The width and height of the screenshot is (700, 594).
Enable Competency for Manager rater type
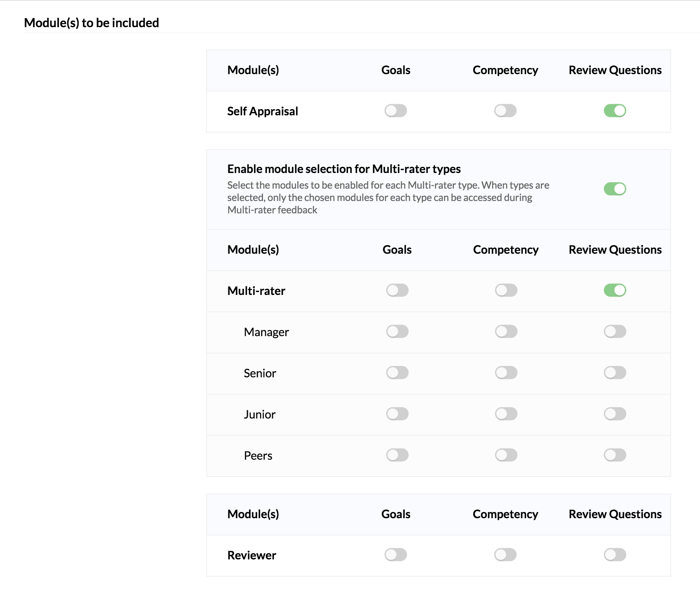click(x=506, y=332)
